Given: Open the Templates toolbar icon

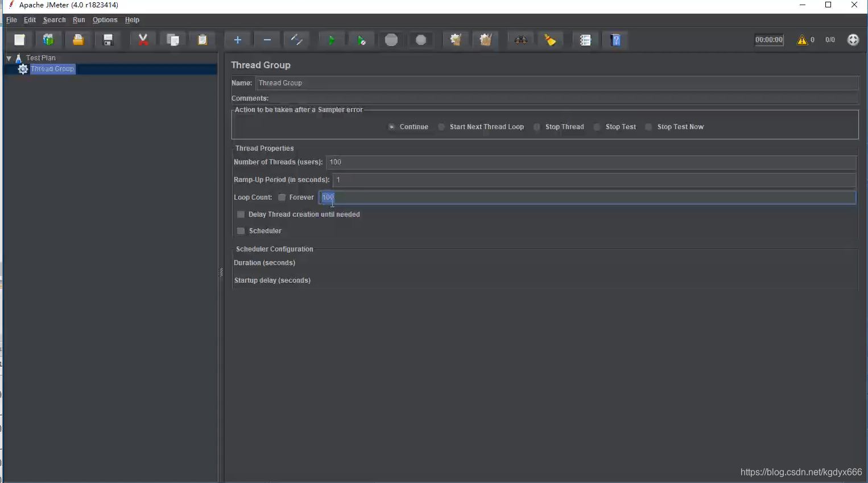Looking at the screenshot, I should [x=48, y=40].
